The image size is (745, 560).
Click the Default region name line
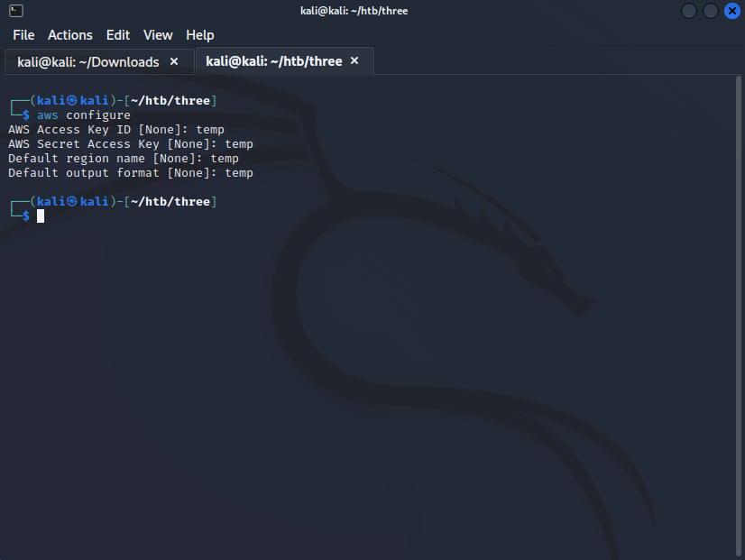coord(124,159)
